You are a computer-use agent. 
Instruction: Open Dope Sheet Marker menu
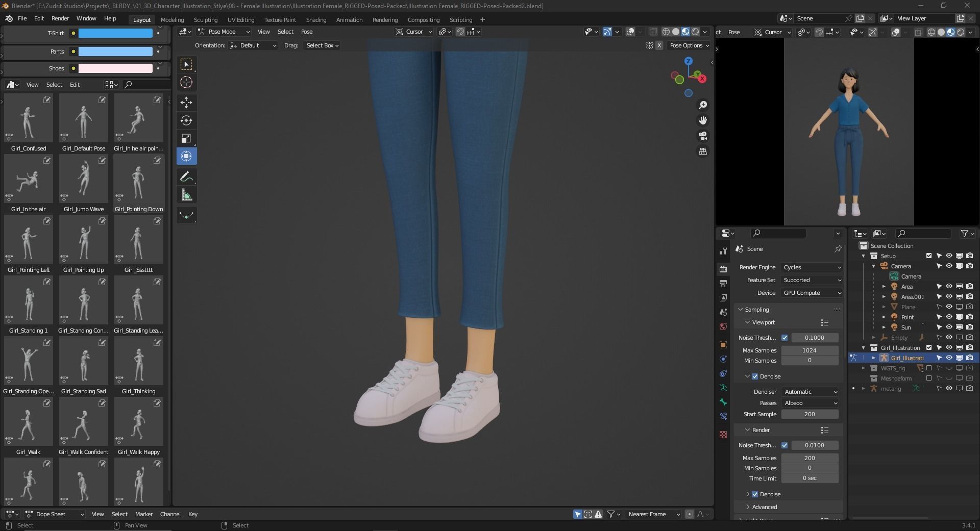point(144,514)
